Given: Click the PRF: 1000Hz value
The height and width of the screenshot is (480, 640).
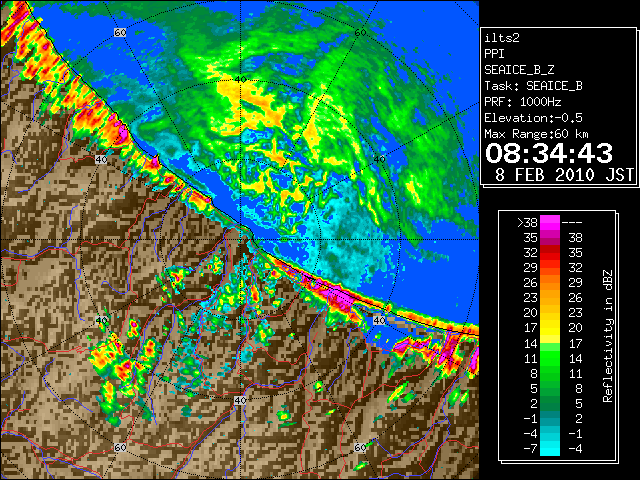Looking at the screenshot, I should (523, 102).
